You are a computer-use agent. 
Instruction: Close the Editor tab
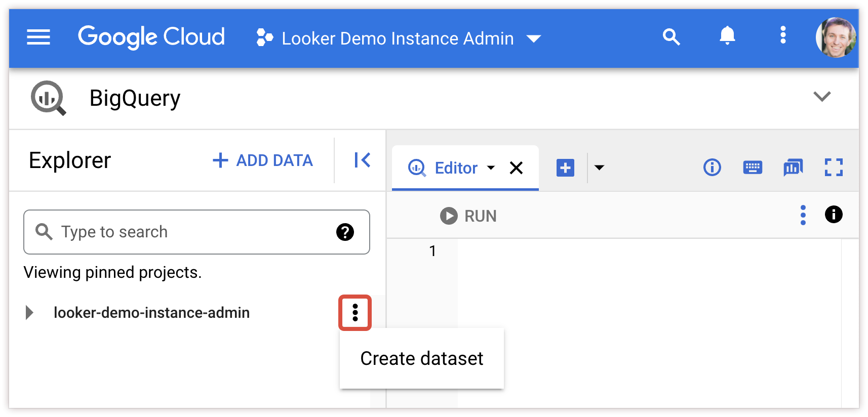516,168
